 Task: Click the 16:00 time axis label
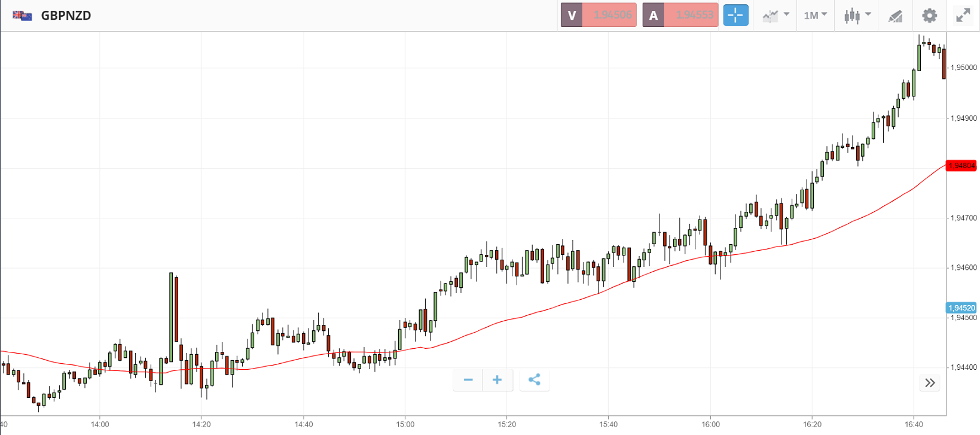[x=710, y=425]
